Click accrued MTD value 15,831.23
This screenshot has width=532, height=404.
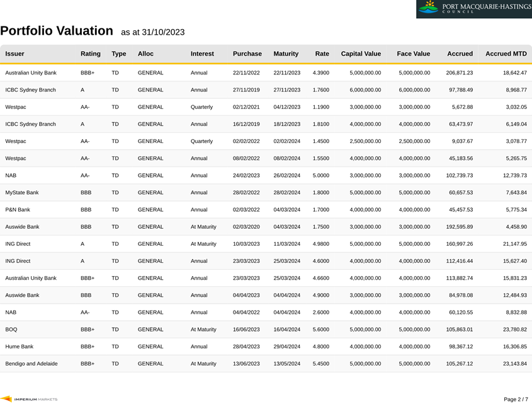coord(515,278)
